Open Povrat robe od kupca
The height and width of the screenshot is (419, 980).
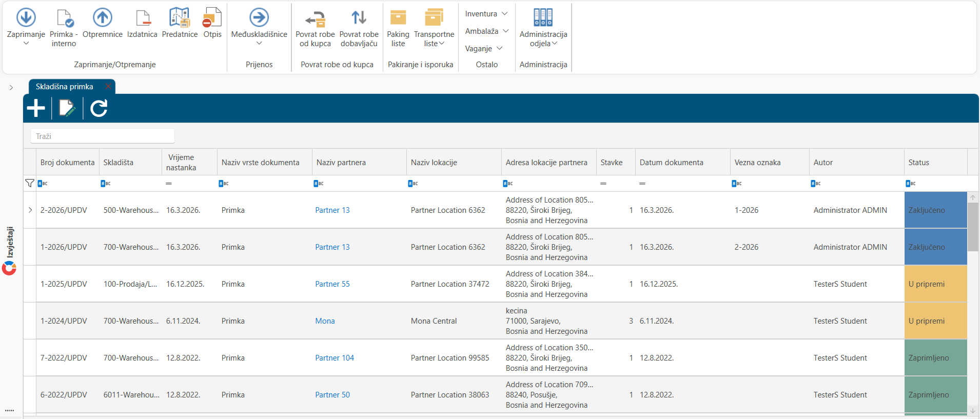click(315, 28)
